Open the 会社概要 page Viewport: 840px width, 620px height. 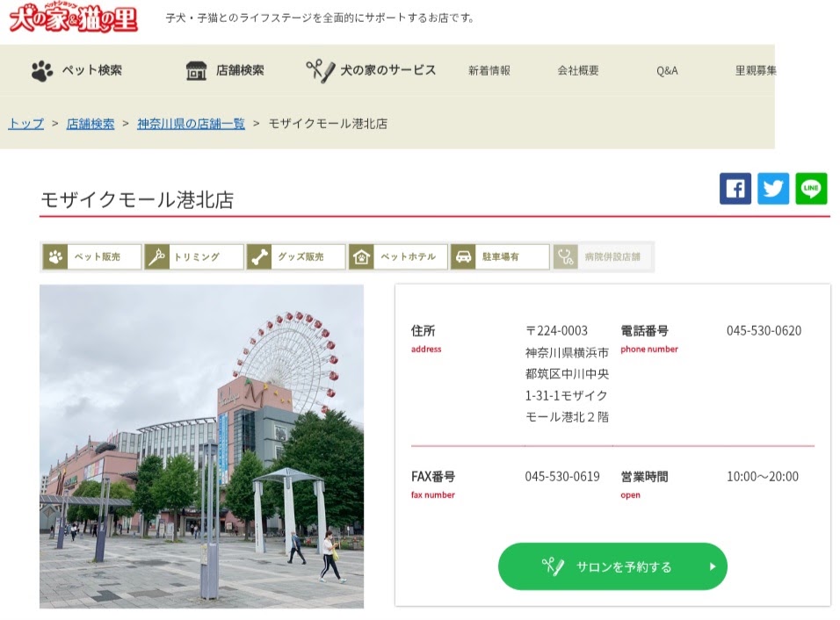tap(578, 70)
